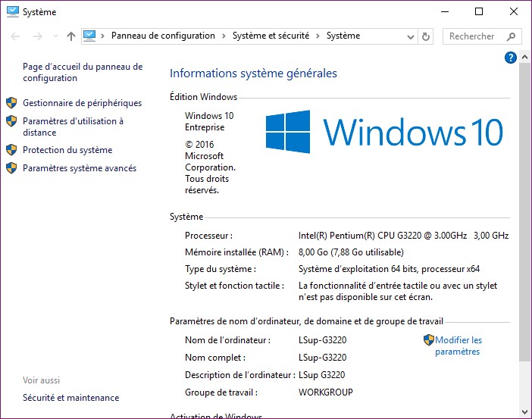Click the magnifier icon in the search box
This screenshot has height=419, width=532.
(511, 36)
